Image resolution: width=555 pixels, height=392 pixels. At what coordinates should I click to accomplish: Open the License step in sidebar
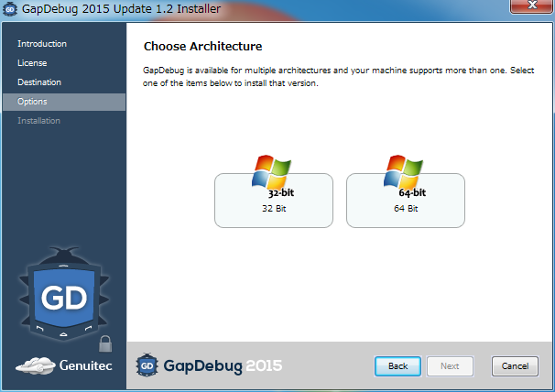point(32,63)
